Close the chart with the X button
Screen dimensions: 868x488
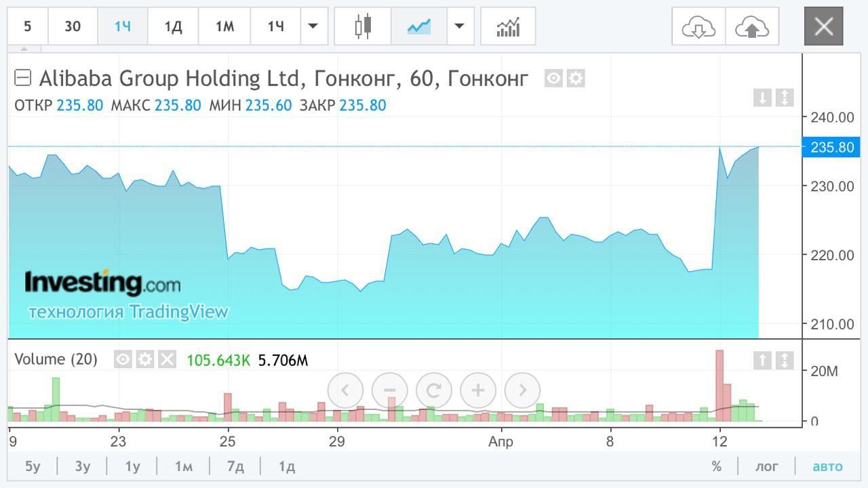(823, 26)
